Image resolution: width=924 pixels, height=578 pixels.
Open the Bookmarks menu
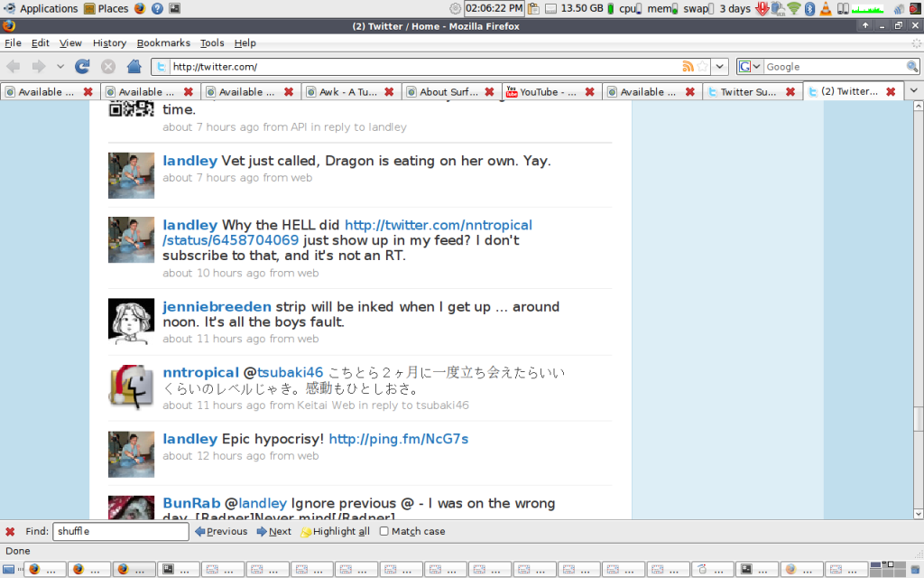163,42
